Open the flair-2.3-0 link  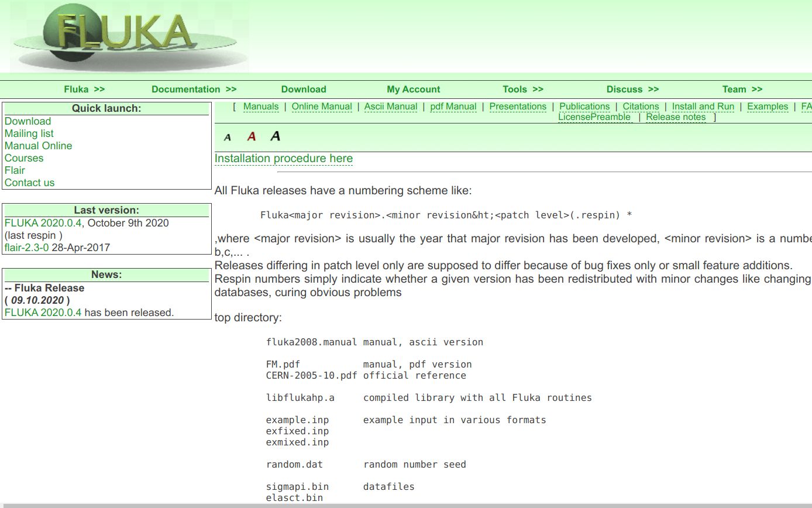click(26, 248)
